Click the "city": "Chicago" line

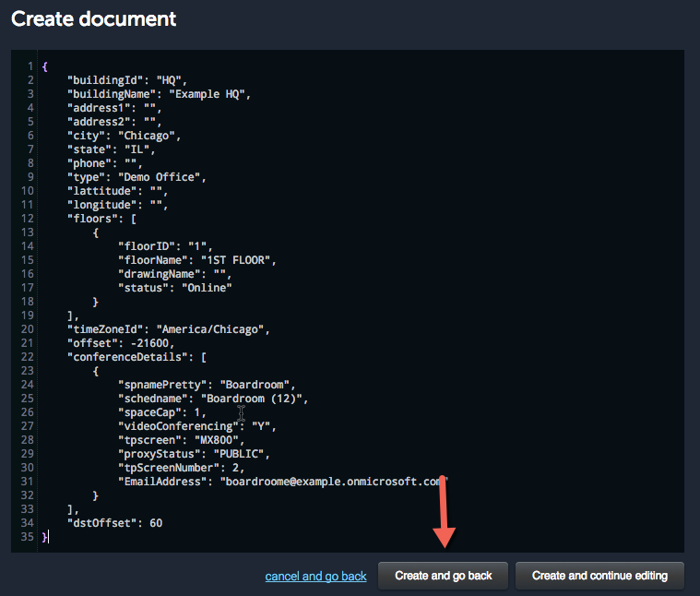tap(125, 136)
